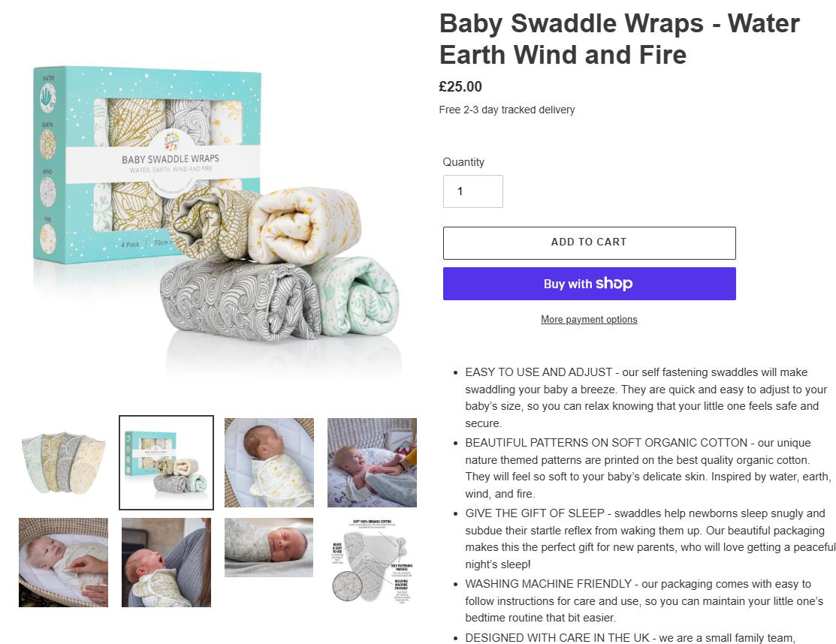Click the Baby Swaddle Wraps product title
Viewport: 836px width, 644px height.
coord(620,39)
